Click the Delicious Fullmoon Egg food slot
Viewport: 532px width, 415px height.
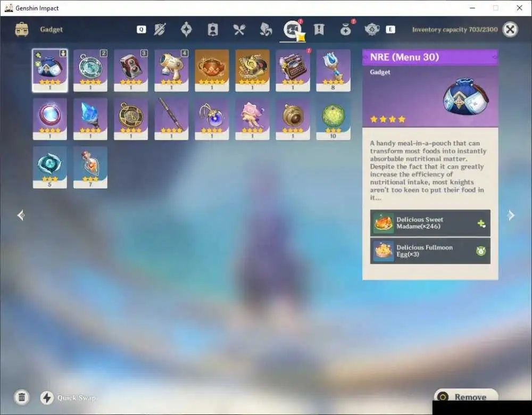(x=430, y=251)
